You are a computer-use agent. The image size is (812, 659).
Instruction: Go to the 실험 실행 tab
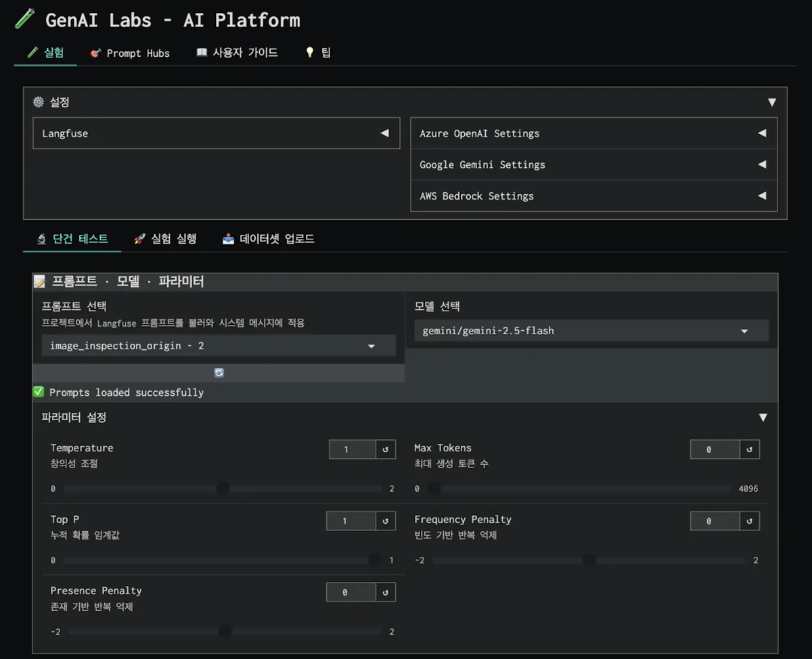tap(165, 239)
